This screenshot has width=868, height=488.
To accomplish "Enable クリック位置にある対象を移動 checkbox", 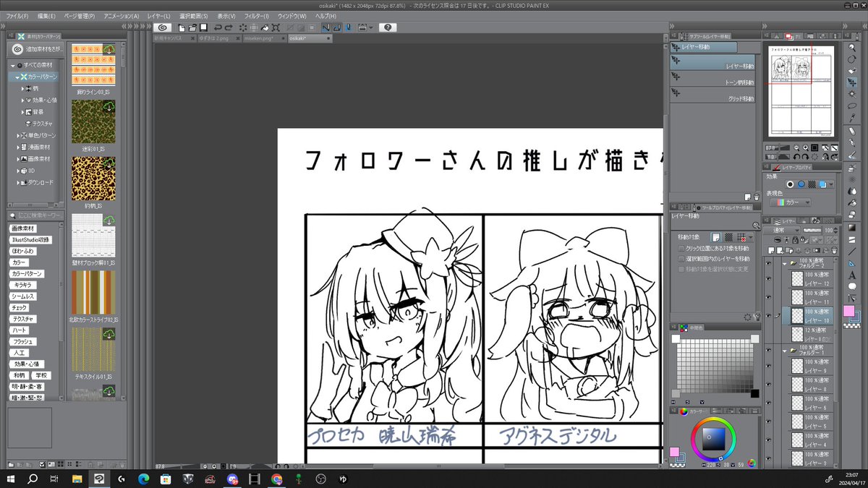I will [681, 248].
